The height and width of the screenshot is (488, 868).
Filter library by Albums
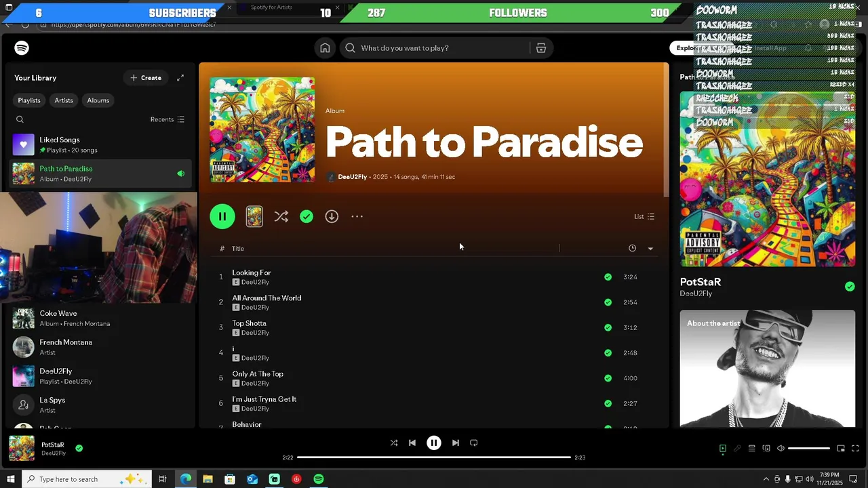pos(98,100)
